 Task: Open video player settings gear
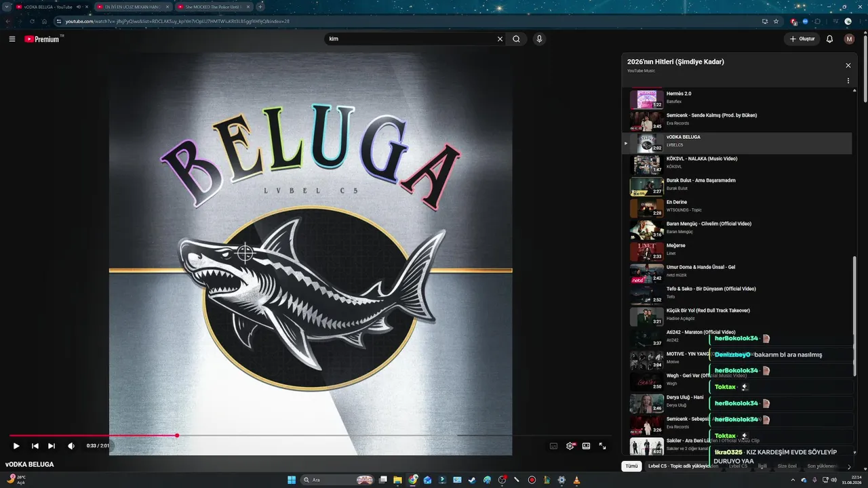570,446
